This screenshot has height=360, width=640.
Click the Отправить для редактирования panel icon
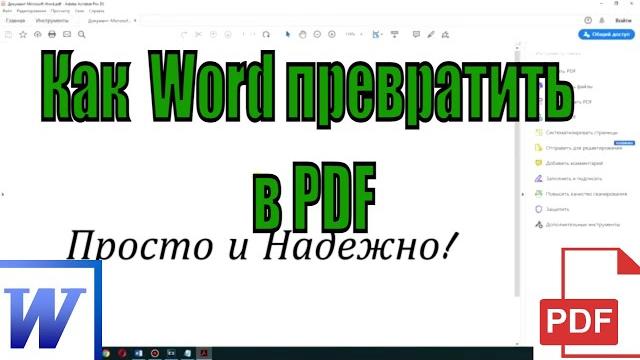click(x=539, y=148)
